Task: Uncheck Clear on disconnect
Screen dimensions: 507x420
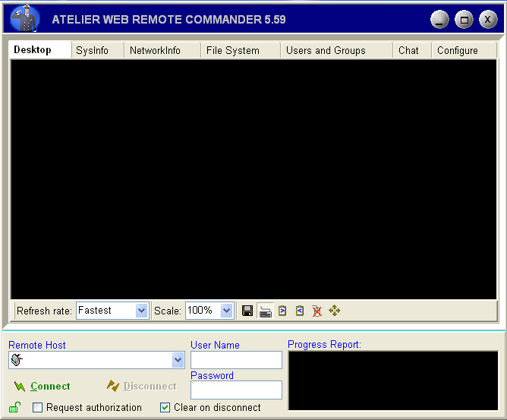Action: point(165,407)
